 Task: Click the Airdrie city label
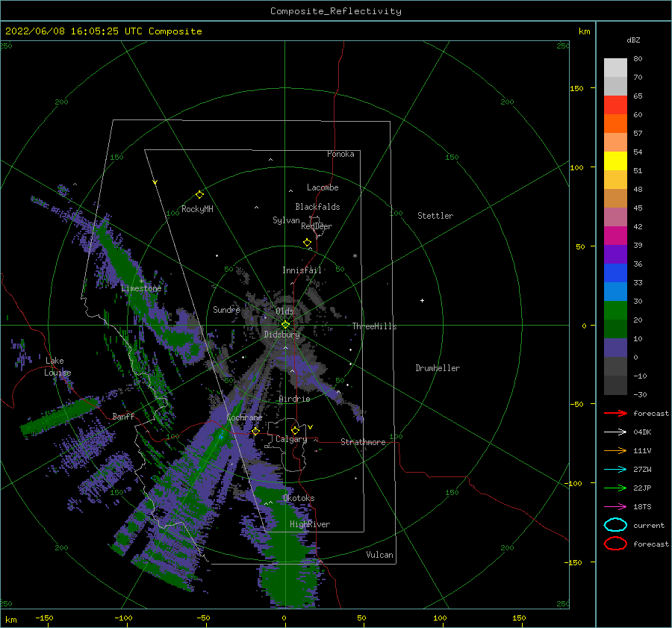(x=294, y=399)
